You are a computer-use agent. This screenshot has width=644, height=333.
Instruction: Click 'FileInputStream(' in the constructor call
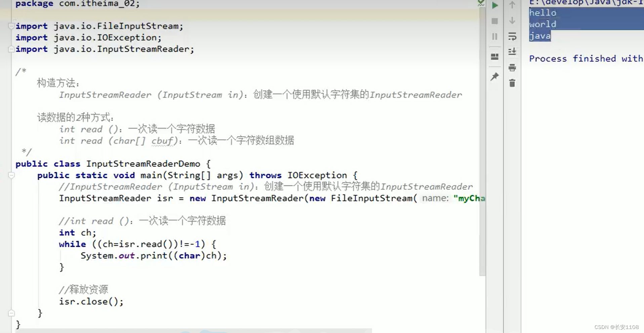point(374,198)
